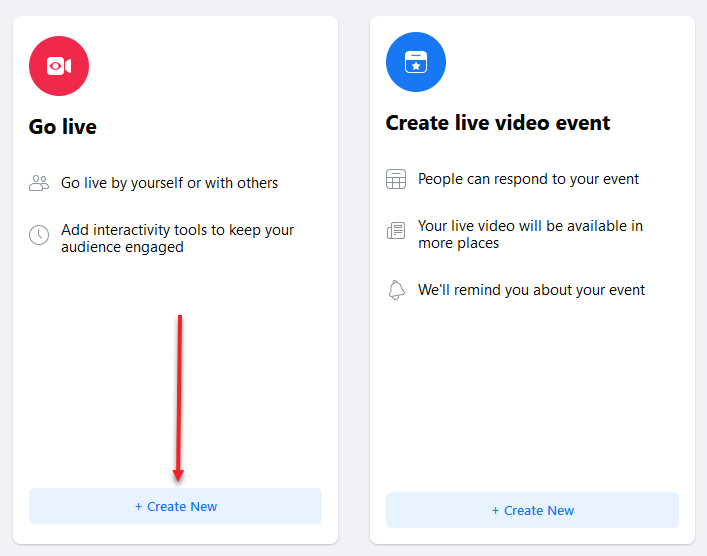Click the bell icon beside event reminder

click(x=396, y=290)
